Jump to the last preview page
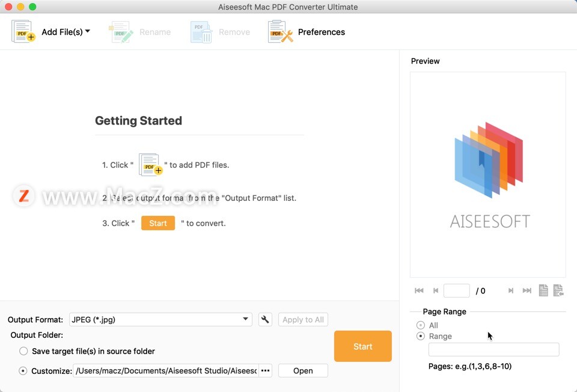The height and width of the screenshot is (392, 577). point(527,290)
